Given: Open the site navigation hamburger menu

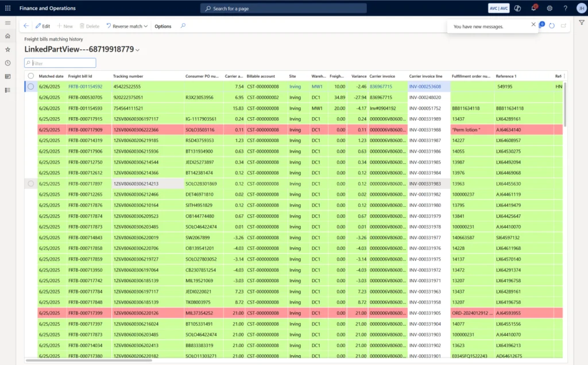Looking at the screenshot, I should [7, 23].
